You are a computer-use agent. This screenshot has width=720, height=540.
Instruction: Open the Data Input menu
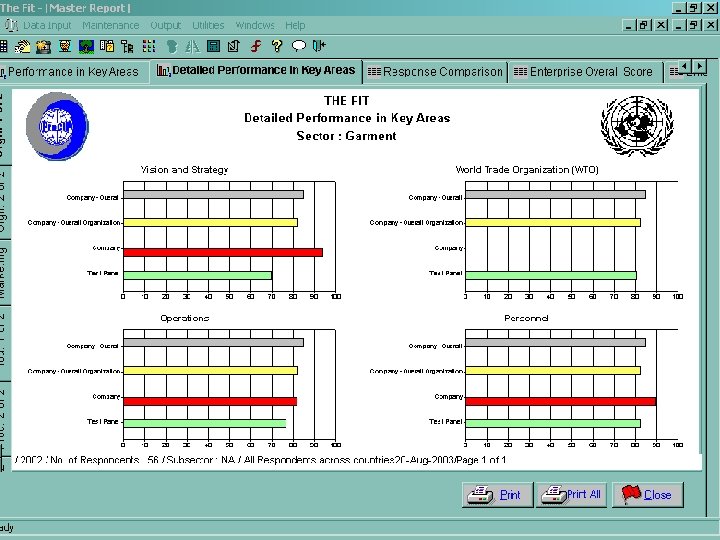click(47, 25)
